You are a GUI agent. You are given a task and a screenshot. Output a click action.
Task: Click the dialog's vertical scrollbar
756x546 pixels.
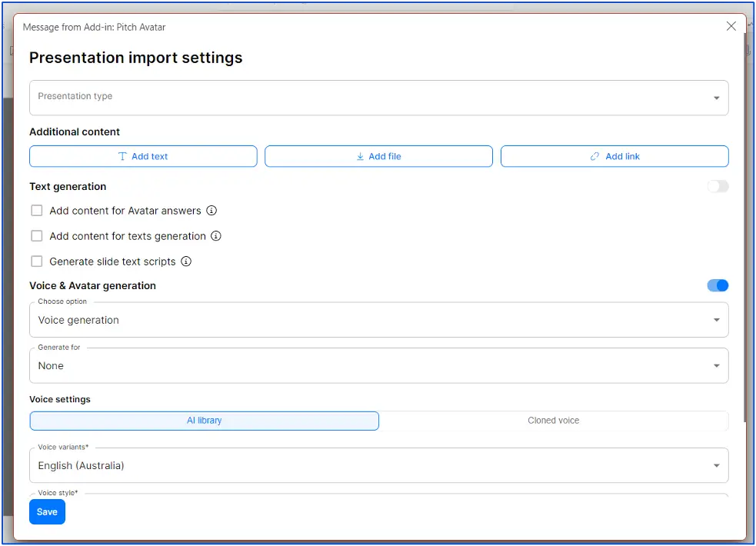point(743,231)
